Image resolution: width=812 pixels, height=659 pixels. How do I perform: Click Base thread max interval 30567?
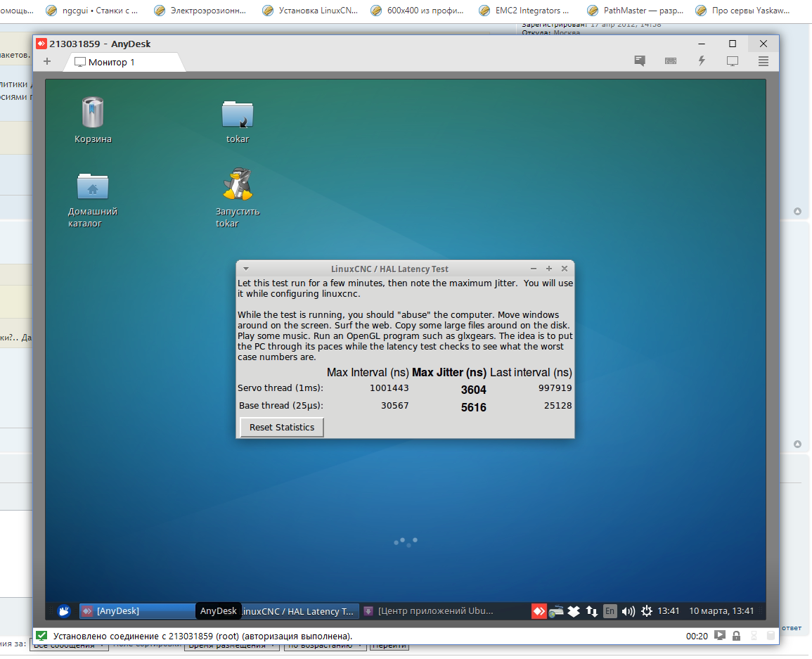coord(395,406)
